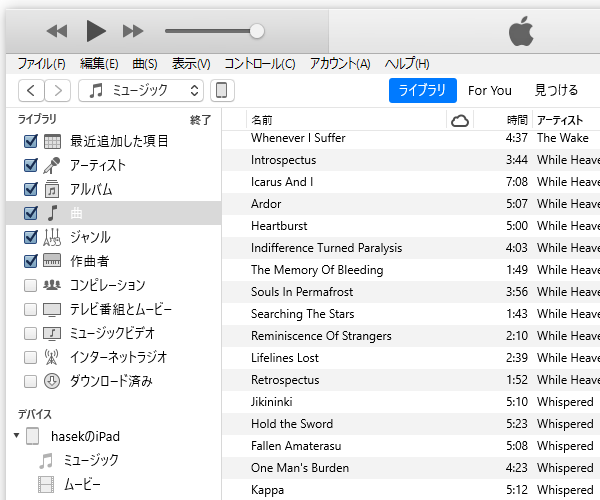
Task: Click the microphone icon for アーティスト
Action: pyautogui.click(x=52, y=165)
